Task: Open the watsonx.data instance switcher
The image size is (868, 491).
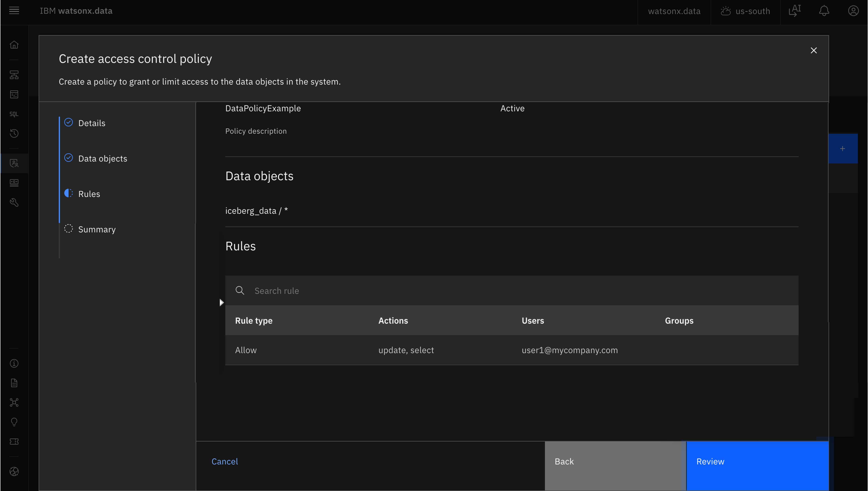Action: click(674, 11)
